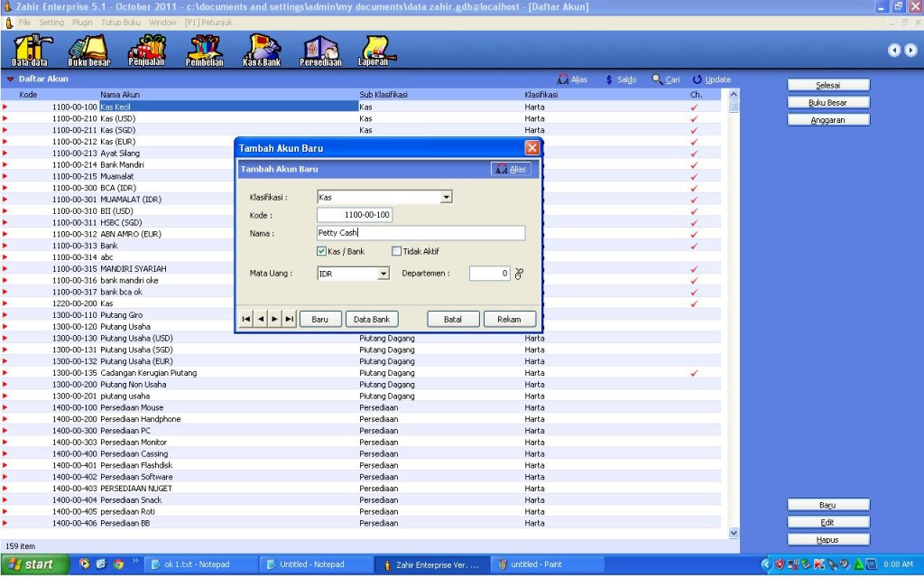Open the Klasifikasi dropdown
Image resolution: width=924 pixels, height=578 pixels.
click(447, 197)
